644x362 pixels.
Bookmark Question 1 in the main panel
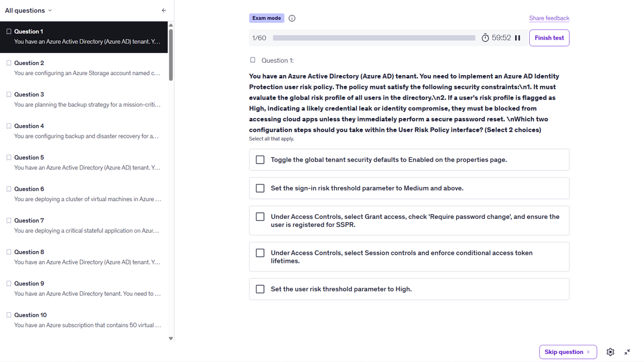[253, 61]
